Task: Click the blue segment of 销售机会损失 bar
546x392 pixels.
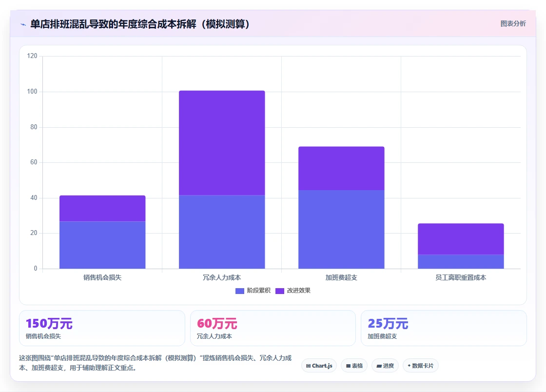Action: (102, 245)
